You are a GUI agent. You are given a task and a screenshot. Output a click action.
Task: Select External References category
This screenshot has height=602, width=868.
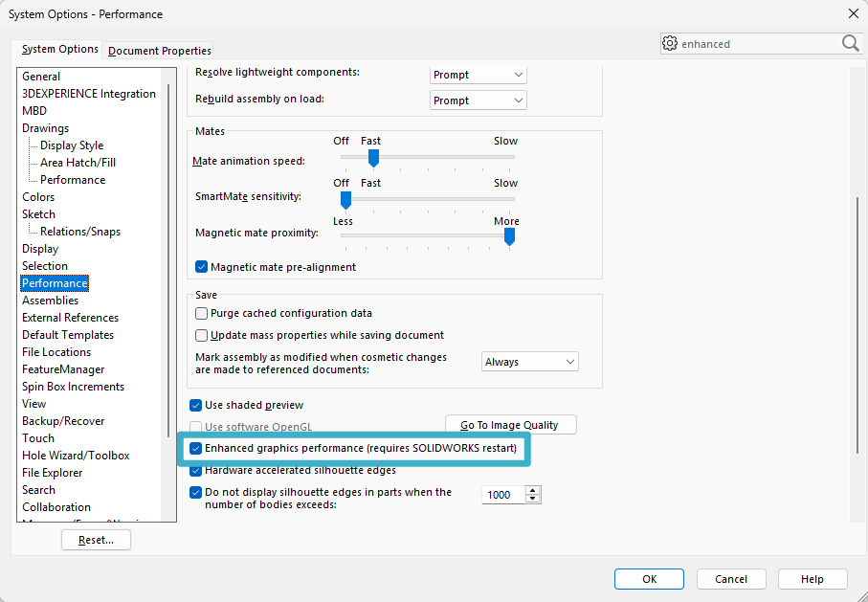(x=70, y=318)
